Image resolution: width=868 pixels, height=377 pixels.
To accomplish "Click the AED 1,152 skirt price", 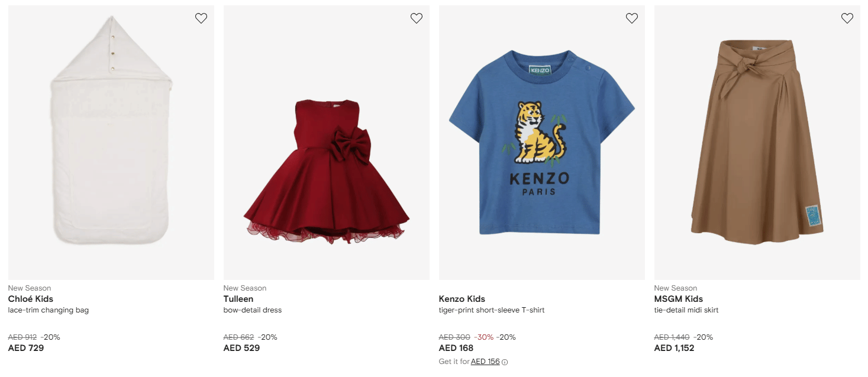I will click(675, 348).
